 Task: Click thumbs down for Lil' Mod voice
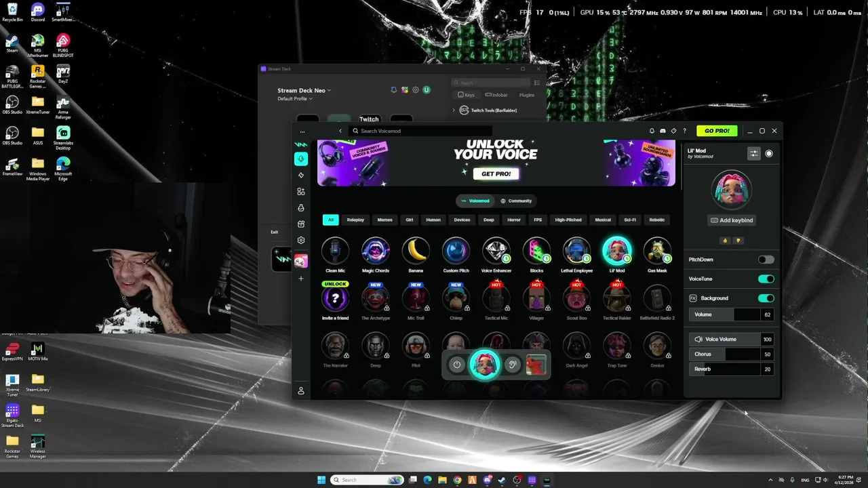point(738,241)
